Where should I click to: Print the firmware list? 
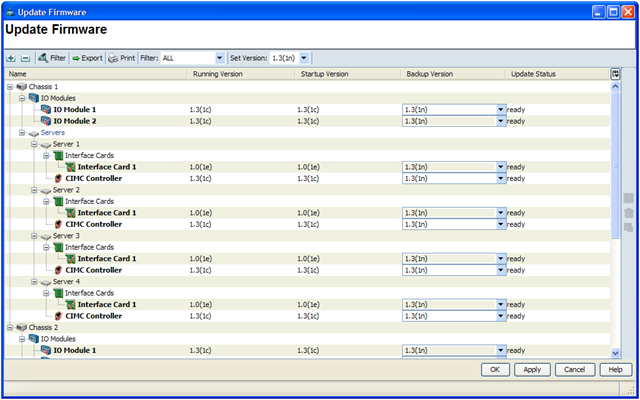[x=122, y=58]
